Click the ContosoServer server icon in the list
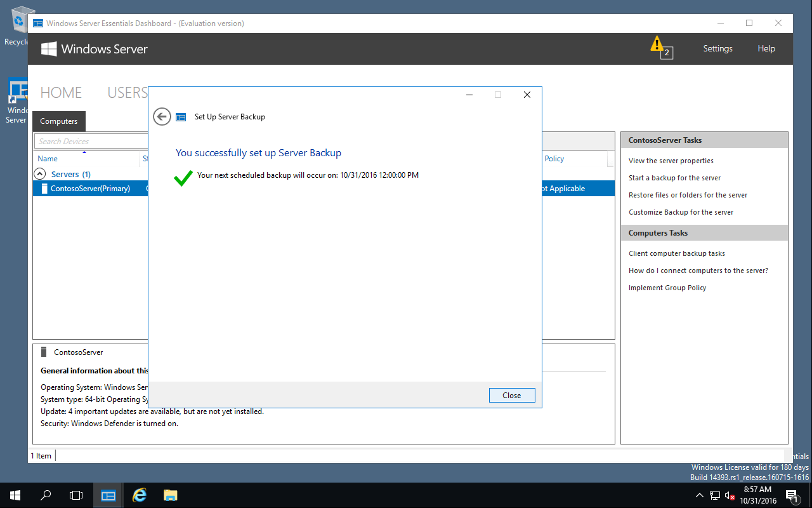 (44, 189)
